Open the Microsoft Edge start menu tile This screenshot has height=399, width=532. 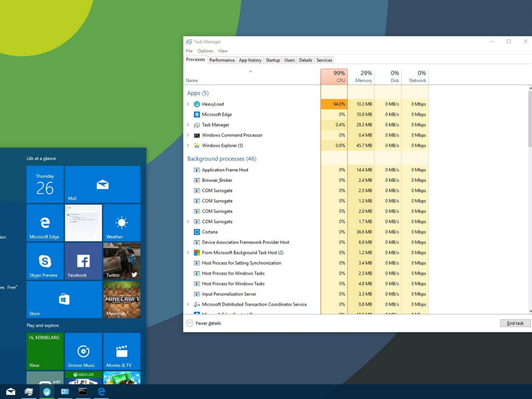click(x=45, y=223)
